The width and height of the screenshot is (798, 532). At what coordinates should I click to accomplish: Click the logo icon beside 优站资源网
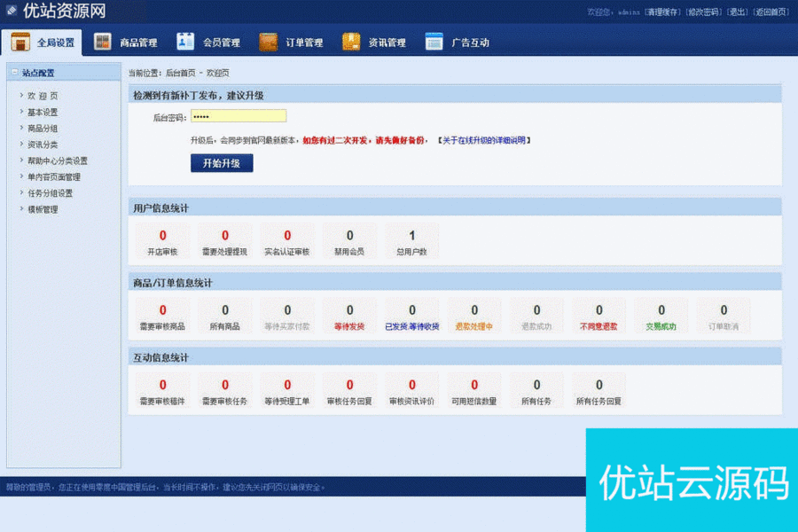pyautogui.click(x=12, y=10)
